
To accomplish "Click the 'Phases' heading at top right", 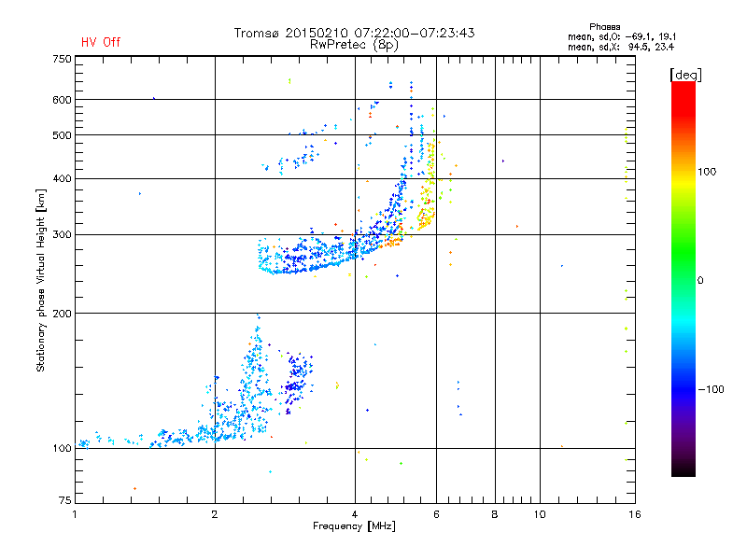I will [604, 27].
